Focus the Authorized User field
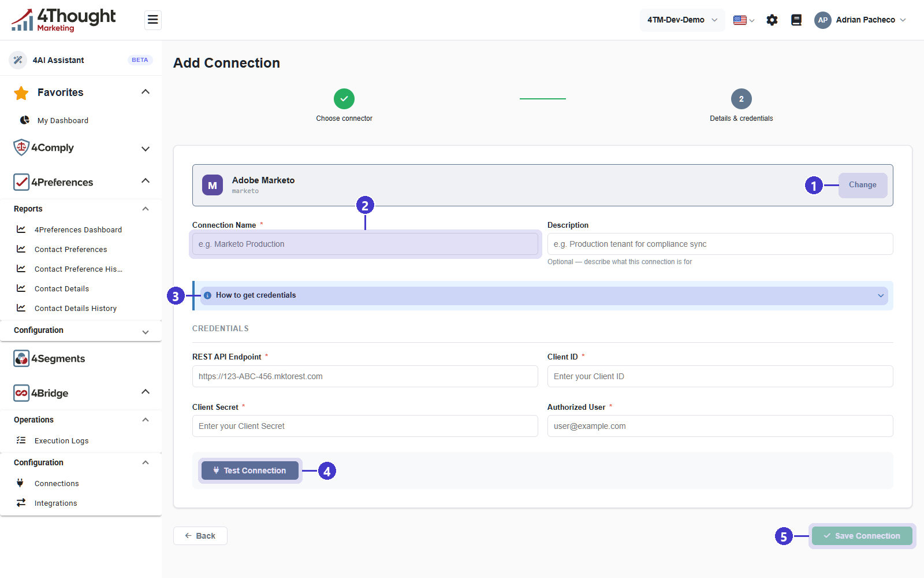Viewport: 924px width, 578px height. pyautogui.click(x=720, y=426)
